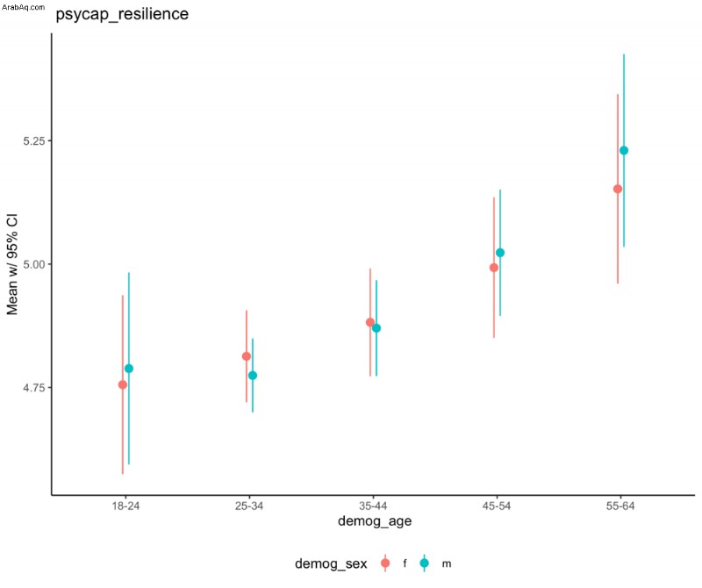The image size is (702, 588).
Task: Select the female mean point for 55-64
Action: pos(618,189)
